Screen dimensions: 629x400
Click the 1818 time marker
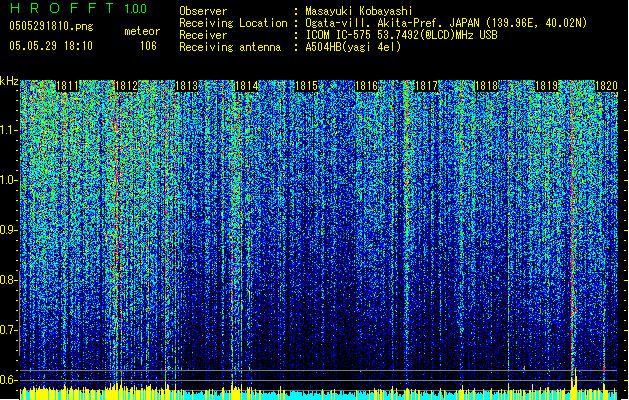tap(486, 86)
